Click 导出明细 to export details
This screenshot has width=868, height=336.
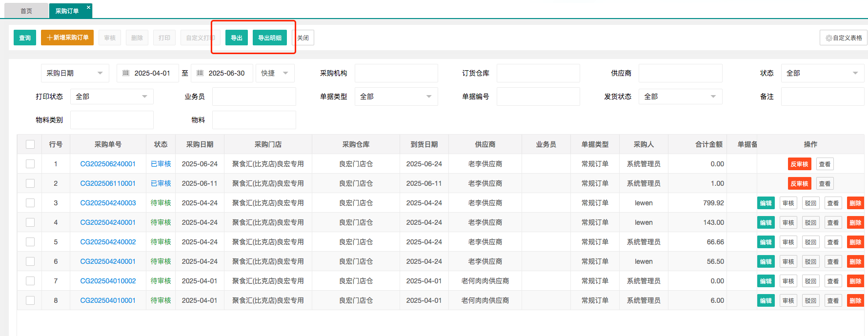tap(269, 38)
